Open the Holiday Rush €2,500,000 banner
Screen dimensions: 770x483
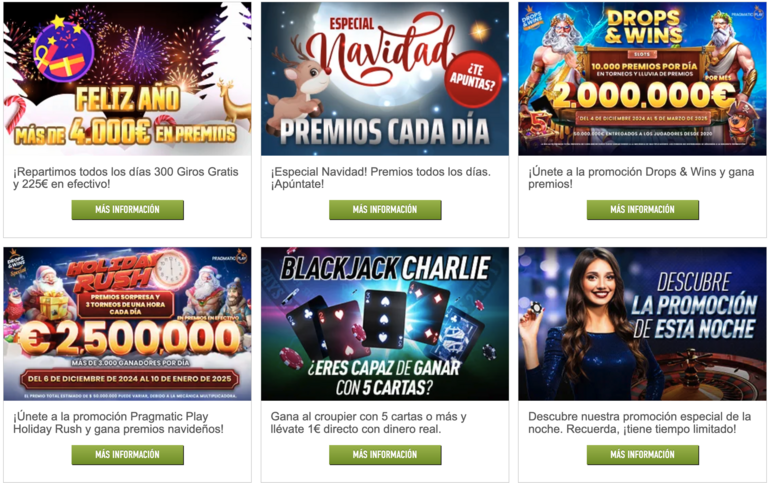point(128,324)
